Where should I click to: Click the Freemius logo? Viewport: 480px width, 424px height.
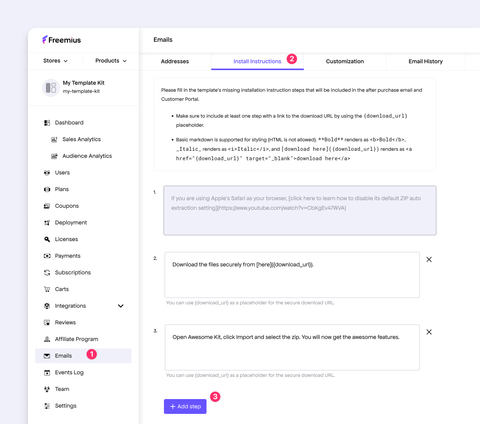tap(62, 40)
